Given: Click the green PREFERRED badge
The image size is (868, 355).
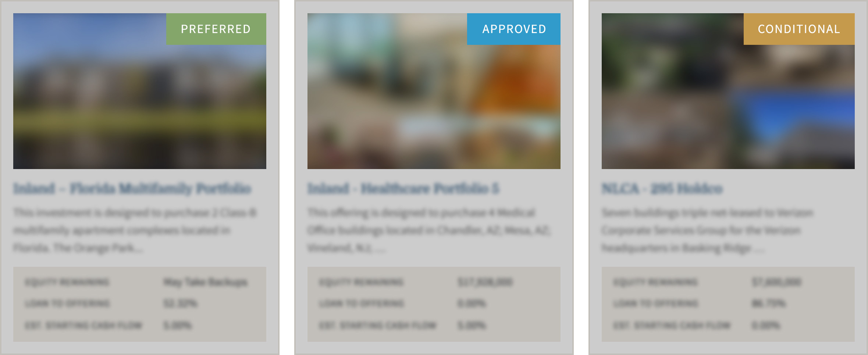Looking at the screenshot, I should click(x=216, y=29).
